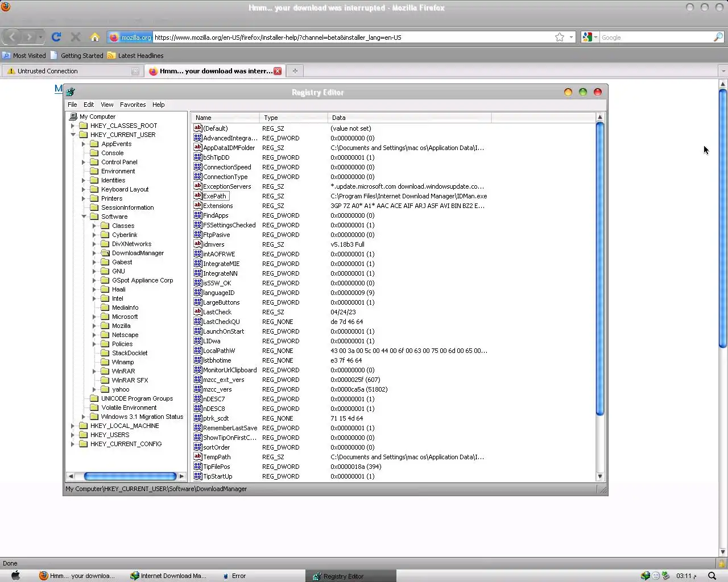Select the Volatile Environment folder icon
This screenshot has height=582, width=728.
[94, 408]
